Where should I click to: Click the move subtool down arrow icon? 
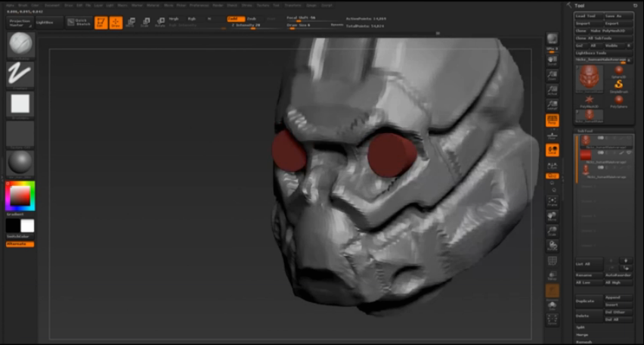[626, 260]
